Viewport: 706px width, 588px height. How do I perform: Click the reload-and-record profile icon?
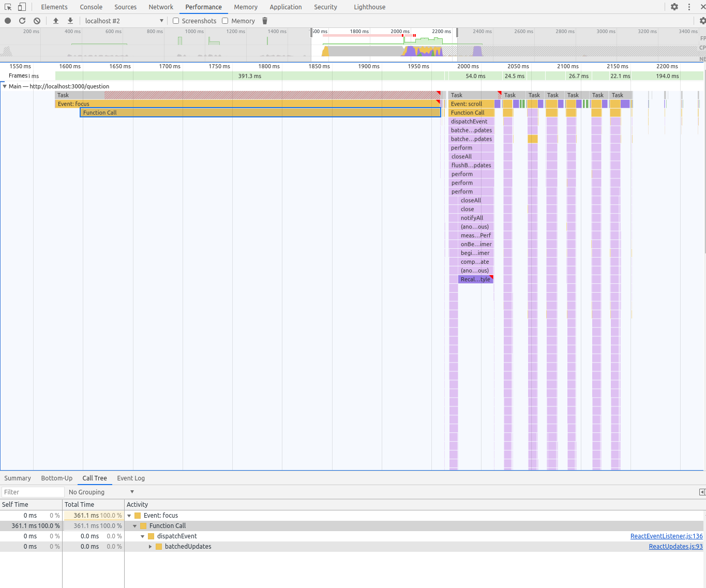click(x=22, y=21)
